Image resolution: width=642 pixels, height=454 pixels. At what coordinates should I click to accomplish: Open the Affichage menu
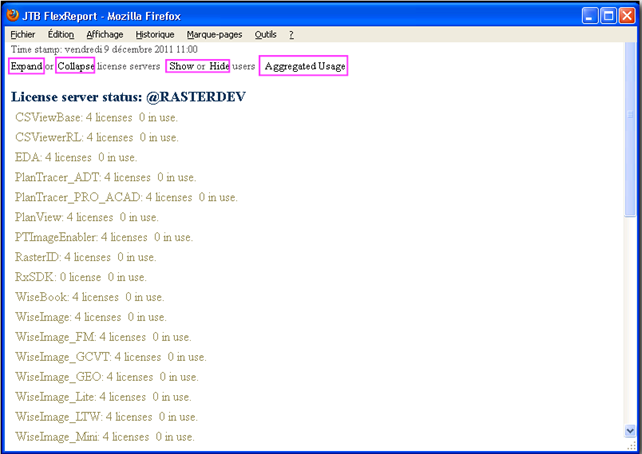[105, 35]
